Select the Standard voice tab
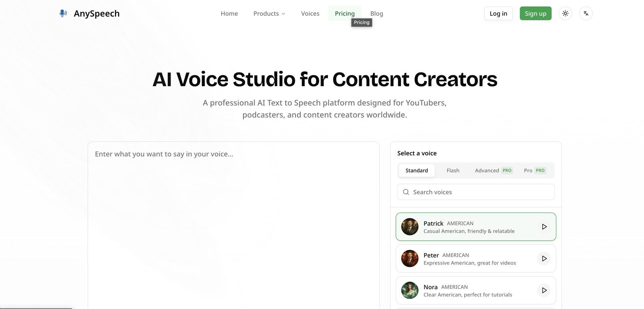Image resolution: width=644 pixels, height=309 pixels. pyautogui.click(x=416, y=171)
